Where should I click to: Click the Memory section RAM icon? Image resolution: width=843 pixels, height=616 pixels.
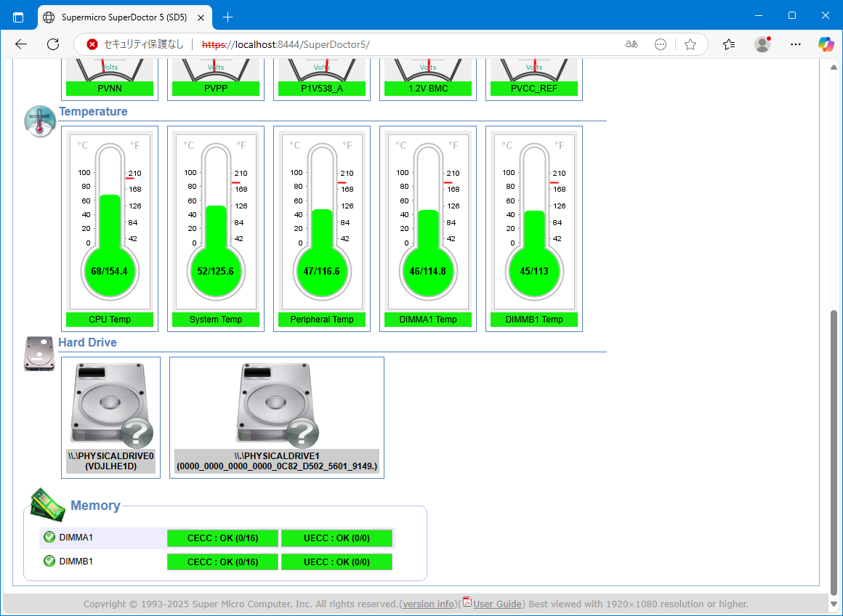[48, 503]
